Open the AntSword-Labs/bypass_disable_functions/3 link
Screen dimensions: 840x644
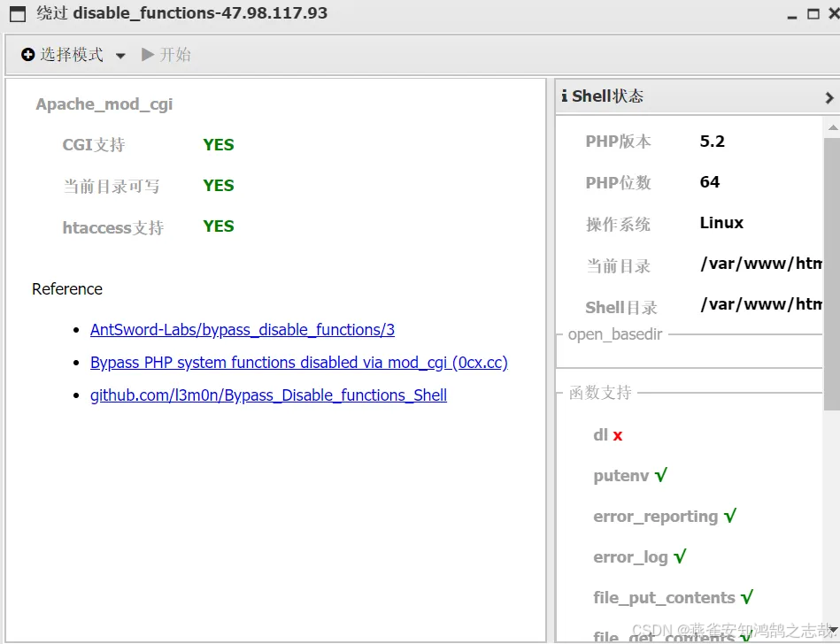243,329
